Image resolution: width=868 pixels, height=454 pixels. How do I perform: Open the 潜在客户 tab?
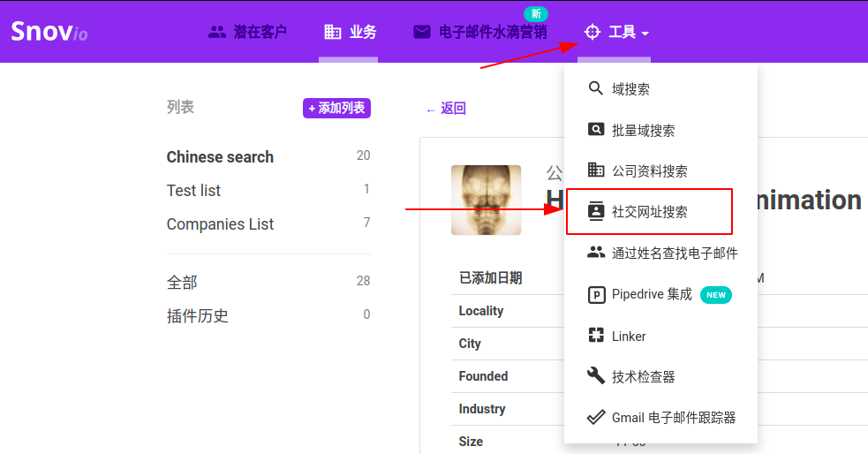coord(248,33)
